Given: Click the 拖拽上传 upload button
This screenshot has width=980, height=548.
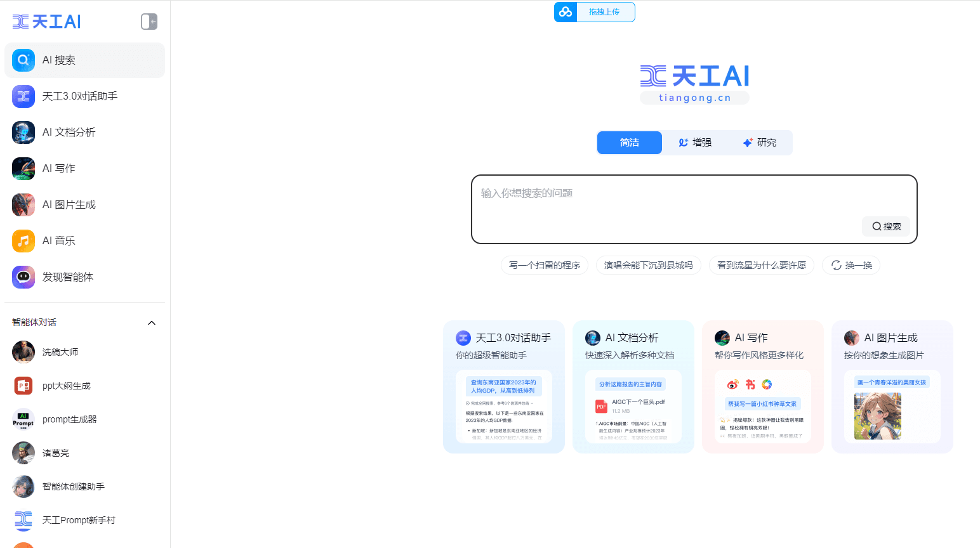Looking at the screenshot, I should pyautogui.click(x=595, y=12).
